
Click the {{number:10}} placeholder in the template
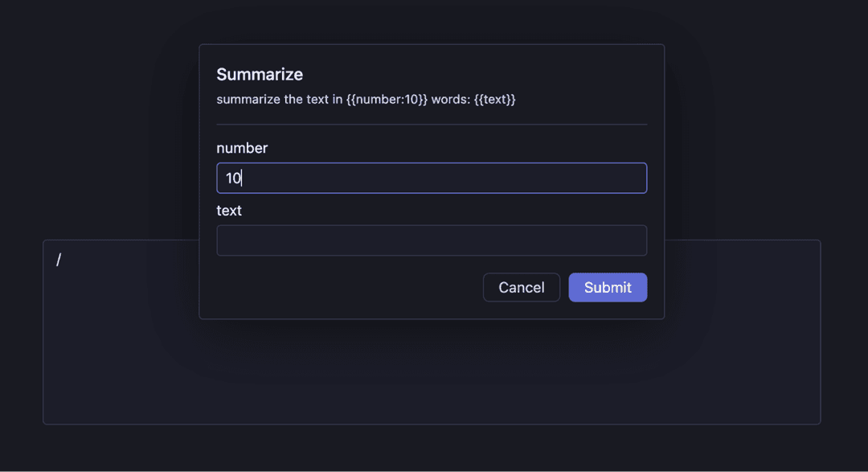tap(387, 99)
